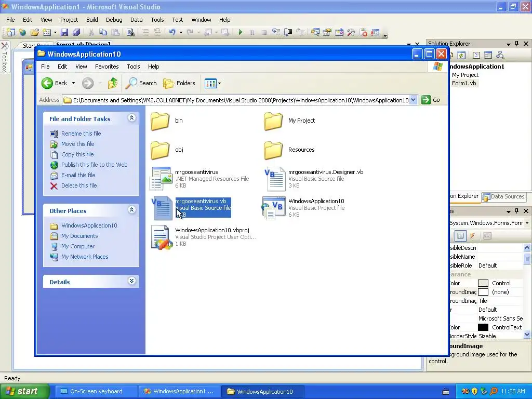Select the WindowsApplication10.vbproj user options file
Screen dimensions: 532x399
(204, 237)
